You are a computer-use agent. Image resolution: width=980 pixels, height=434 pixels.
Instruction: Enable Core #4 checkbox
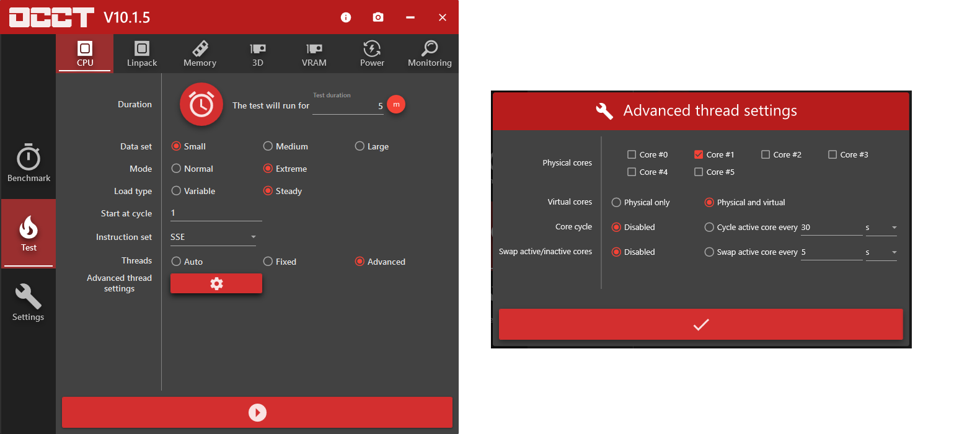(632, 172)
